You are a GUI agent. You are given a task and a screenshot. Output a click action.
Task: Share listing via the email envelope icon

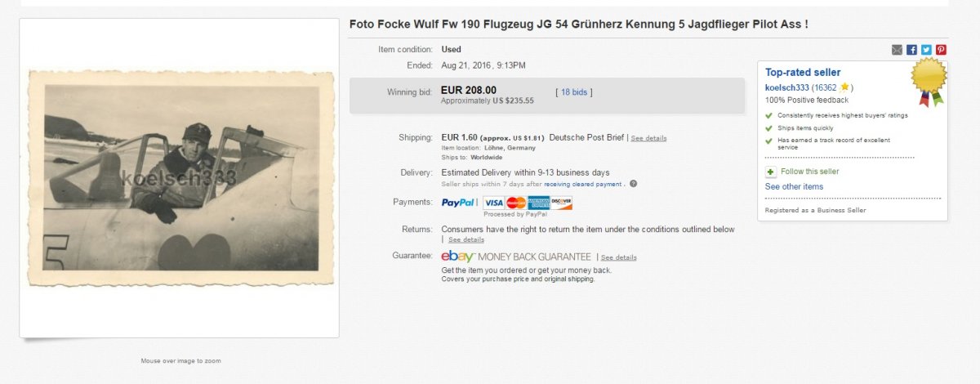tap(897, 50)
